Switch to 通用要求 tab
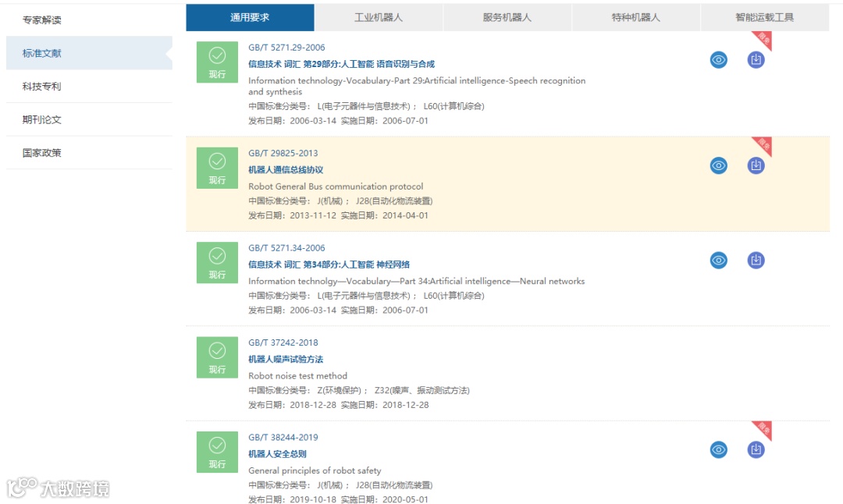The width and height of the screenshot is (843, 504). [x=250, y=17]
